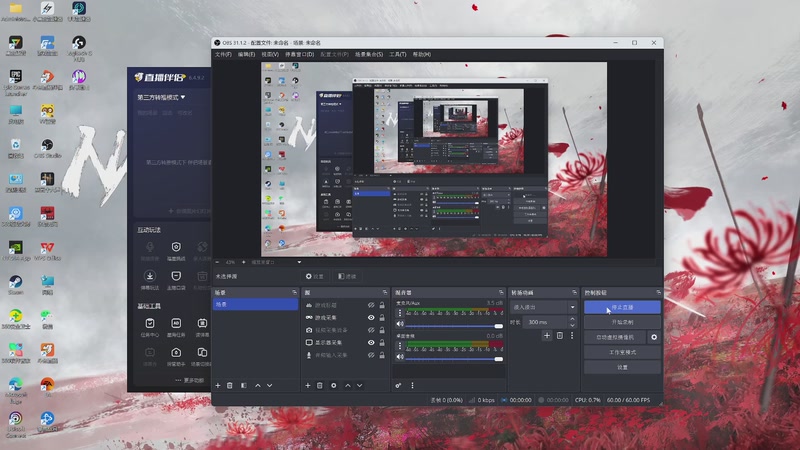Toggle lock on 显示器采集 source

click(x=382, y=342)
